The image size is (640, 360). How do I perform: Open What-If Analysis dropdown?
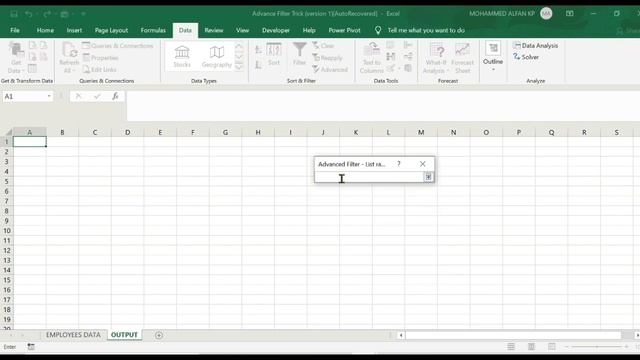click(436, 58)
